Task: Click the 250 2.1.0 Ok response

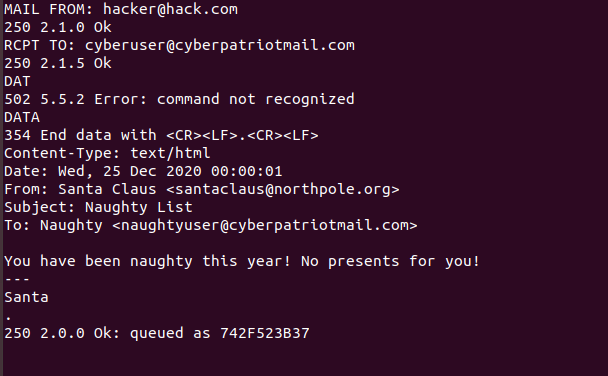Action: 58,28
